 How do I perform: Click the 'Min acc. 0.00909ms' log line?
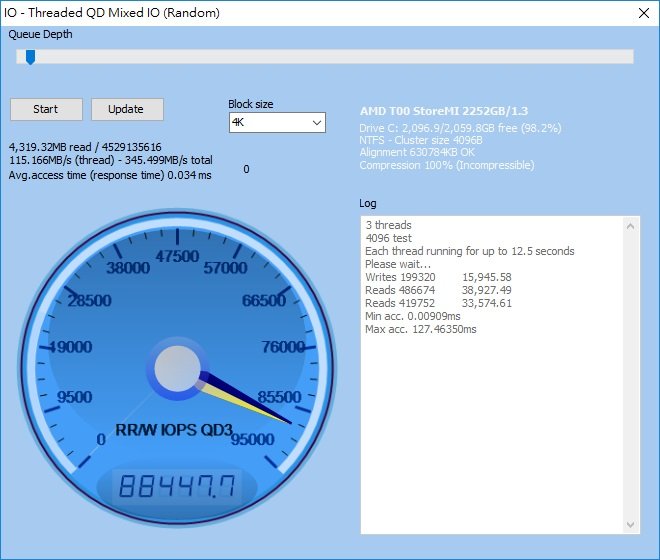(412, 316)
